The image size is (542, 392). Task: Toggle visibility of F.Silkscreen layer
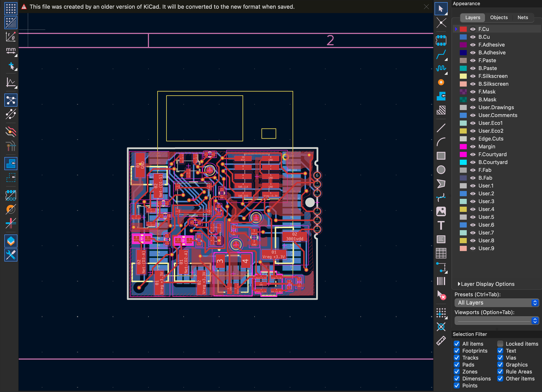click(x=473, y=76)
